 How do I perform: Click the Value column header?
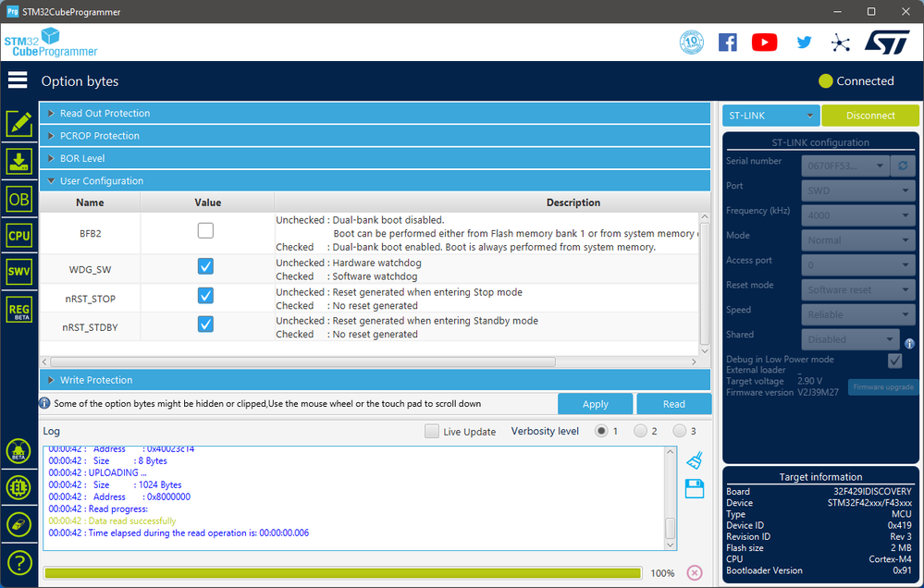click(x=207, y=202)
